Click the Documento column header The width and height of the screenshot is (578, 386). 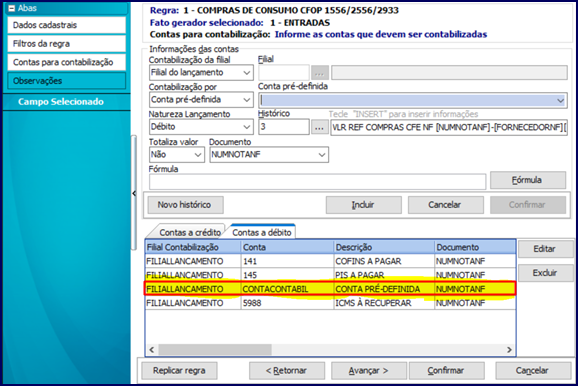coord(475,247)
